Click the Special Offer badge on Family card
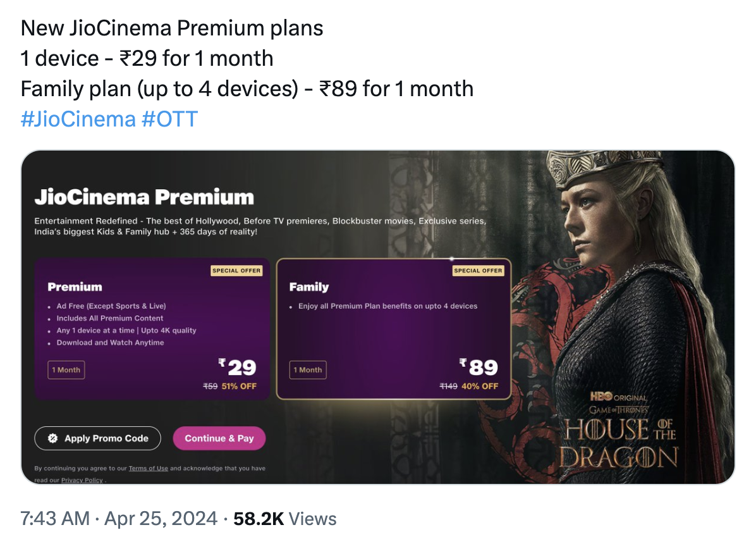 point(478,271)
